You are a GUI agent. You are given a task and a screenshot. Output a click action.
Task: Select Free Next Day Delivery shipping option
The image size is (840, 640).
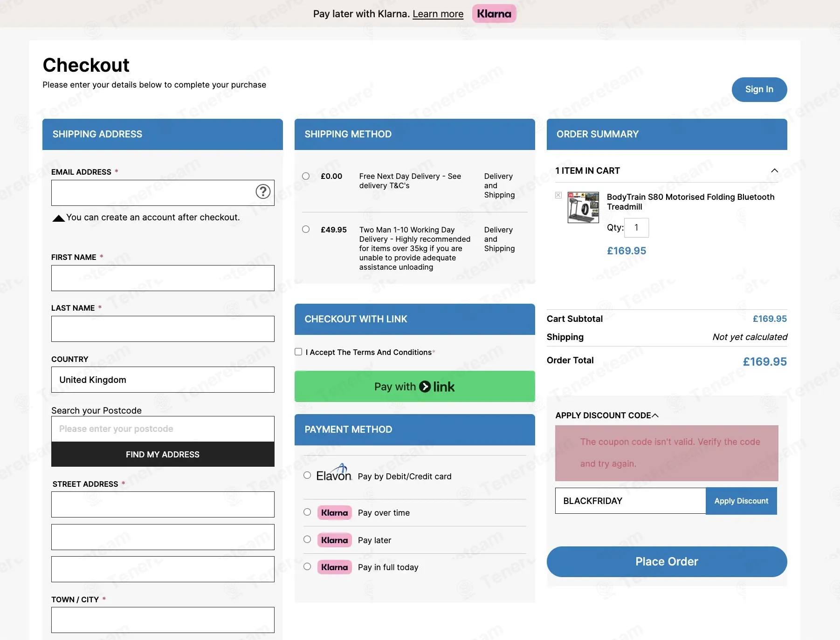coord(306,176)
